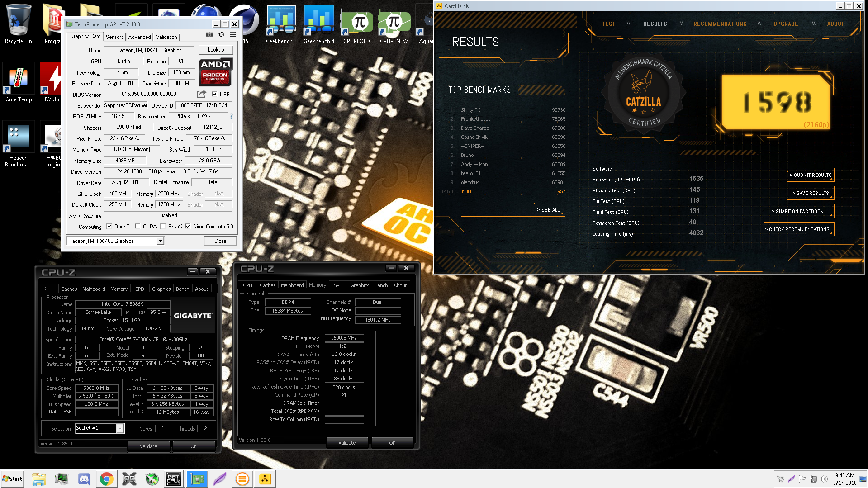This screenshot has width=868, height=488.
Task: Open the Radeon RX 460 GPU dropdown
Action: [160, 241]
